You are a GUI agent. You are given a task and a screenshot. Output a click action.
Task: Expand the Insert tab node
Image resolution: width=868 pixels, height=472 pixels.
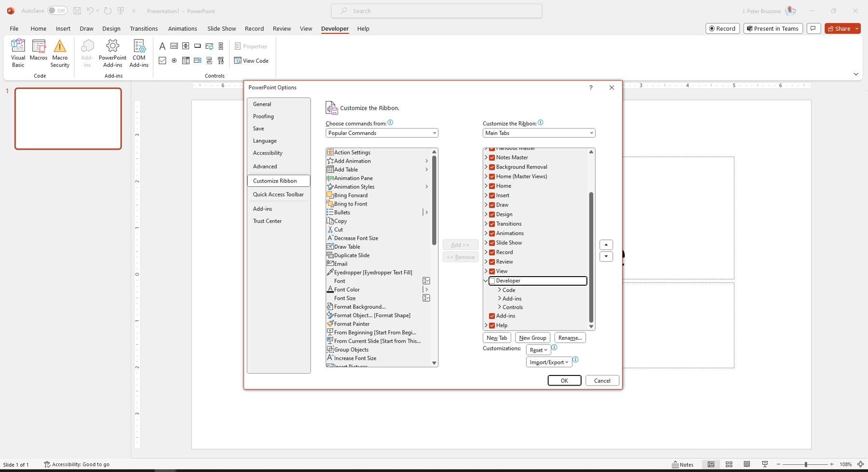point(486,195)
